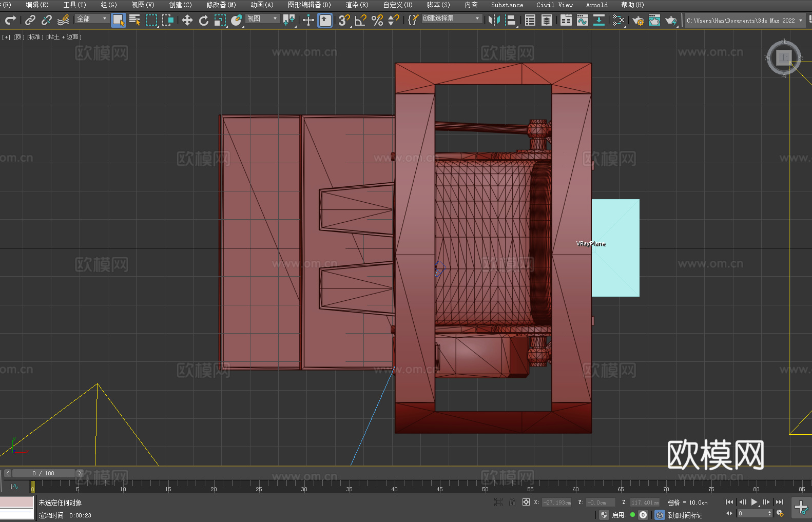
Task: Click the Select and Manipulate icon
Action: 308,20
